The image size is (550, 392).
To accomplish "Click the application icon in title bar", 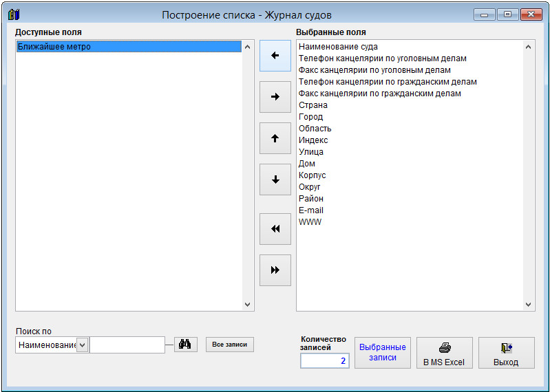I will (14, 14).
